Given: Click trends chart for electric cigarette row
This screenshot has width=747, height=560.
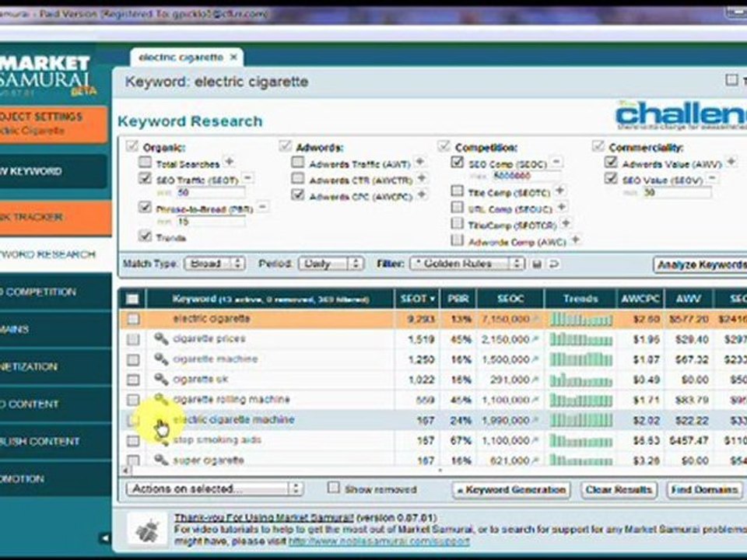Looking at the screenshot, I should click(x=580, y=319).
